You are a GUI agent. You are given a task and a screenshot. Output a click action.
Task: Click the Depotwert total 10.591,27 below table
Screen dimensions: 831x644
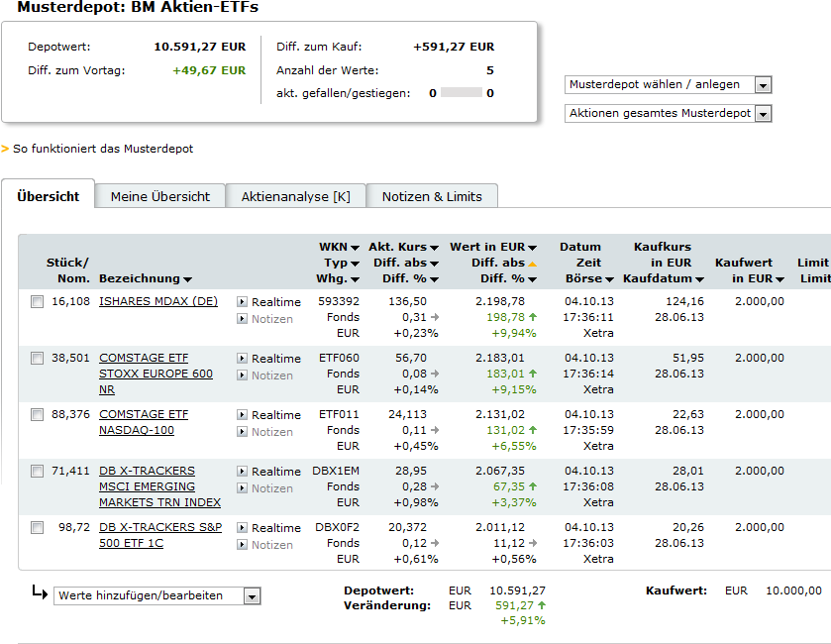click(517, 590)
